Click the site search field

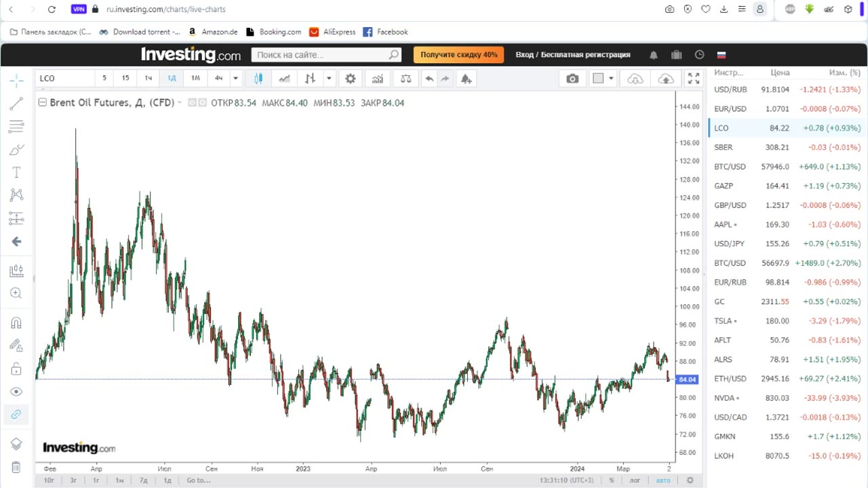(x=326, y=55)
